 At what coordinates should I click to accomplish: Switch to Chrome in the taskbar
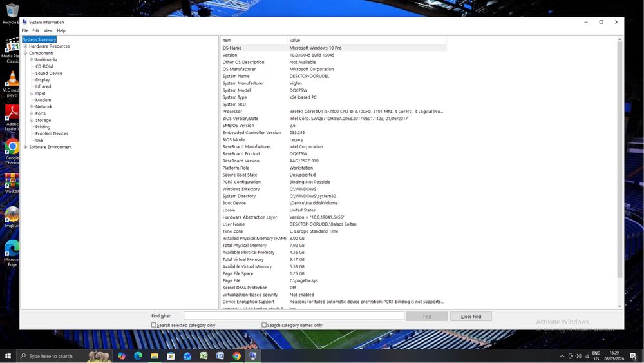(x=236, y=356)
